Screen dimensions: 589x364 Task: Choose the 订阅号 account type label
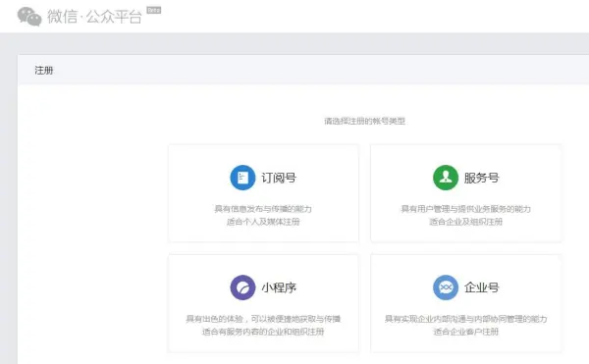point(279,178)
